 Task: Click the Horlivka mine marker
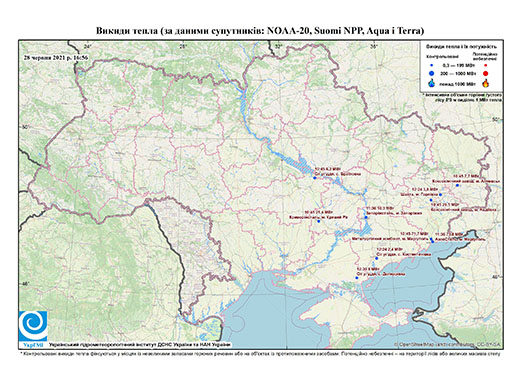(x=440, y=194)
